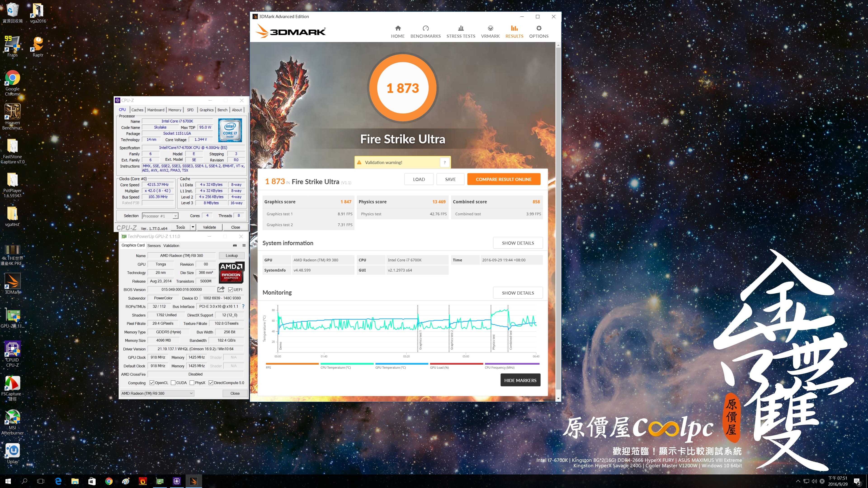Open the Processor #1 selection dropdown in CPU-Z
The width and height of the screenshot is (868, 488).
160,216
